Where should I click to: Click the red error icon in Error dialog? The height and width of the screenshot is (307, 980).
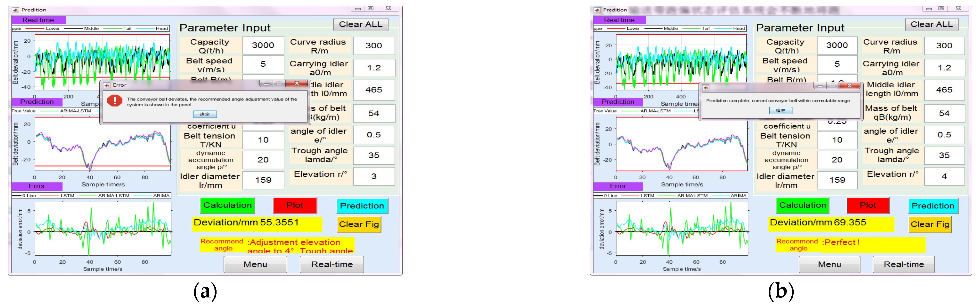pos(115,101)
